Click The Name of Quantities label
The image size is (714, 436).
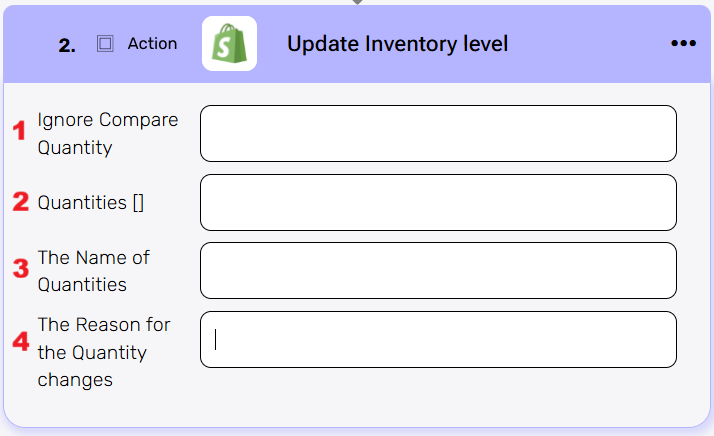click(94, 270)
